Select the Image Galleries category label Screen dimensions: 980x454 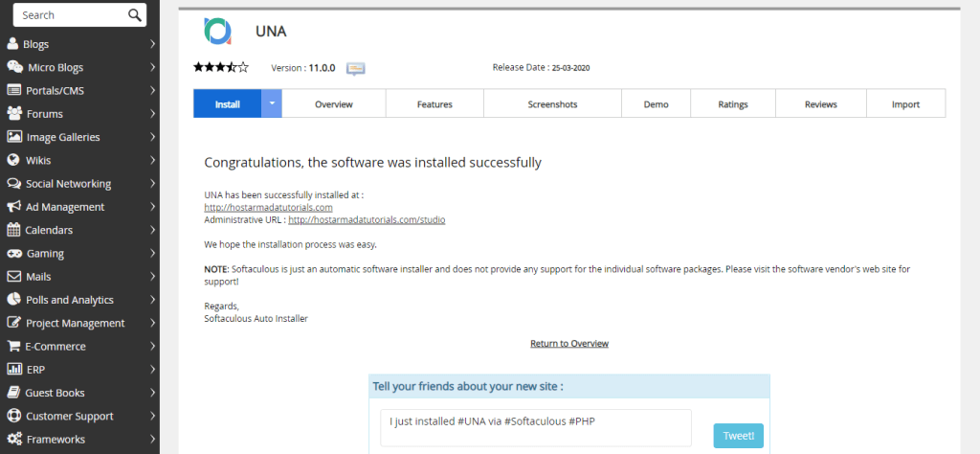tap(63, 136)
